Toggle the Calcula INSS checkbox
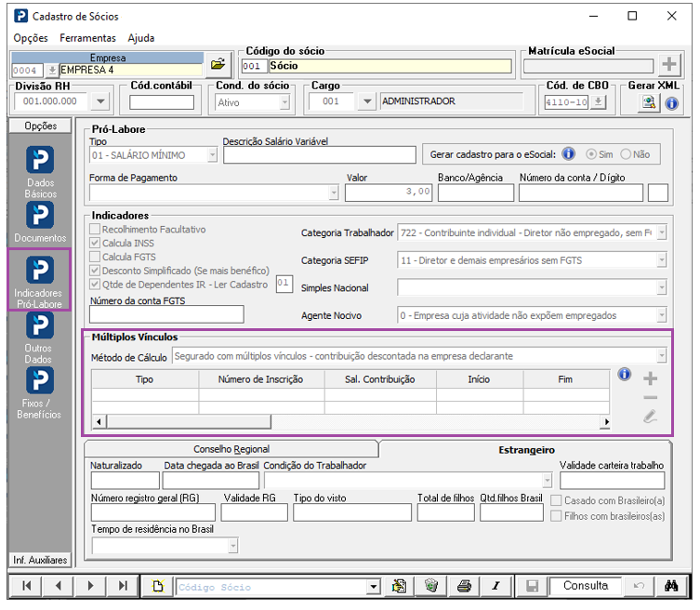The image size is (700, 610). [x=95, y=243]
